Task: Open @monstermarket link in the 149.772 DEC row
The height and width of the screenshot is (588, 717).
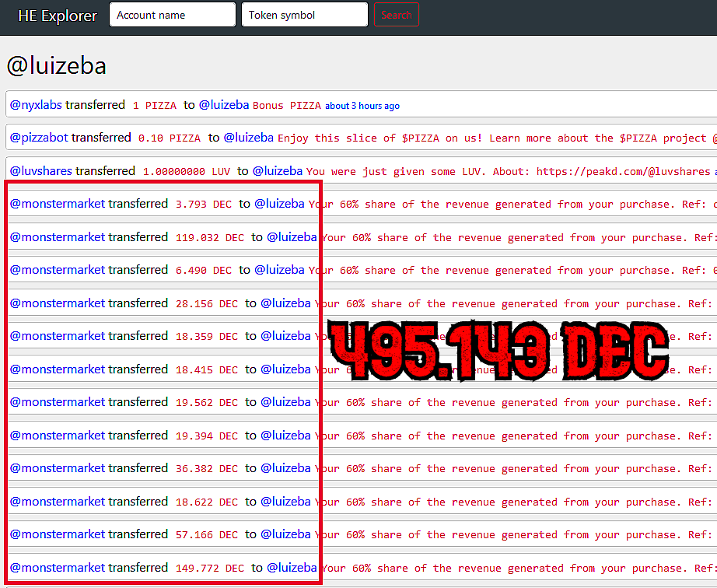Action: pos(58,568)
